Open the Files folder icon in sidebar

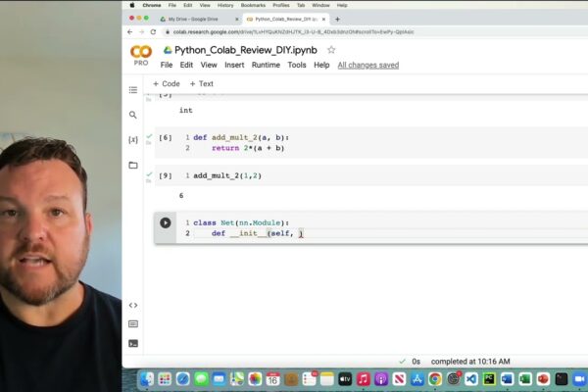click(x=133, y=165)
